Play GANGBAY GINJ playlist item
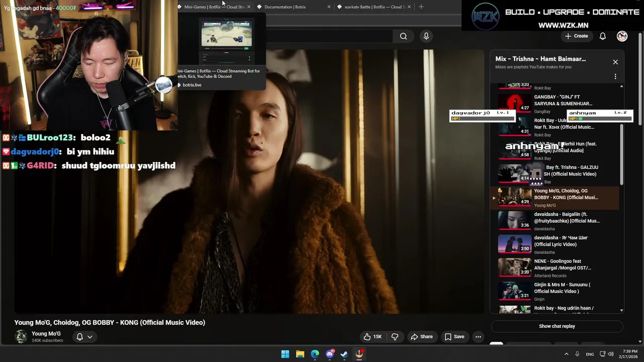The height and width of the screenshot is (362, 644). coord(555,104)
